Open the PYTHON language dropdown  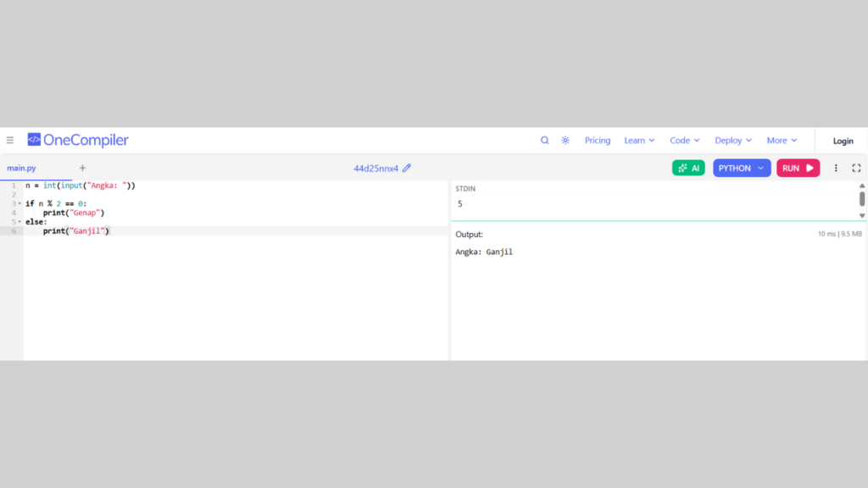(x=742, y=168)
